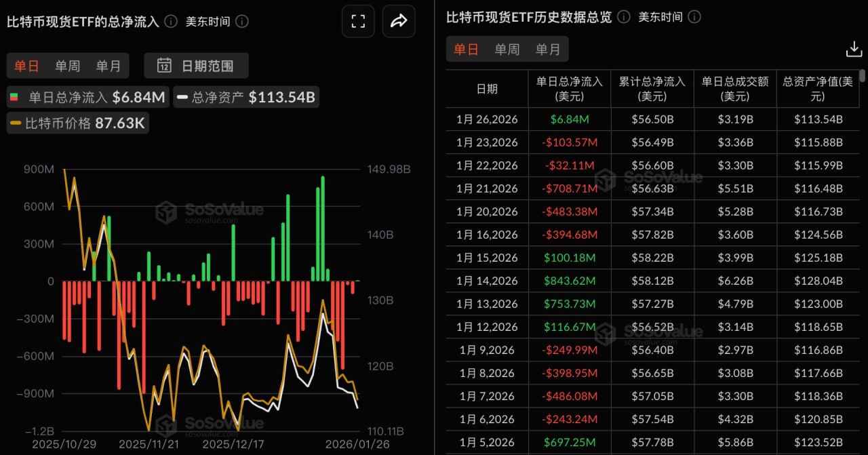This screenshot has height=455, width=868.
Task: Select 单月 tab in history table
Action: coord(548,49)
